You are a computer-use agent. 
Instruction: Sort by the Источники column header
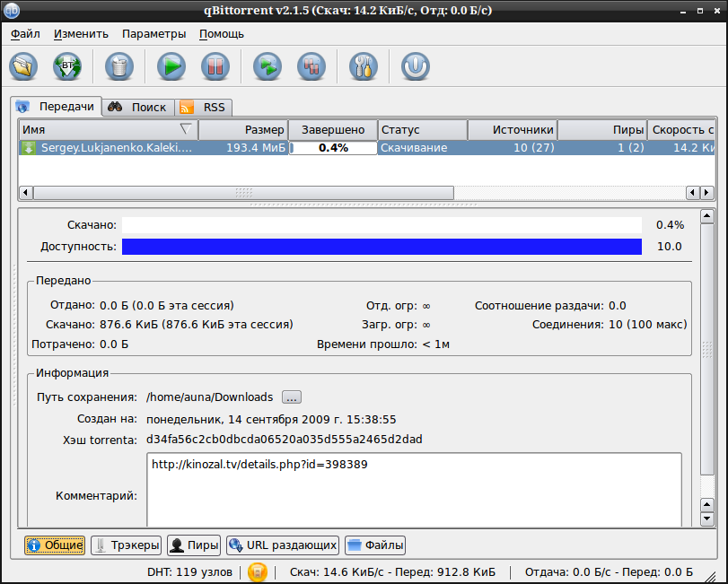point(513,130)
